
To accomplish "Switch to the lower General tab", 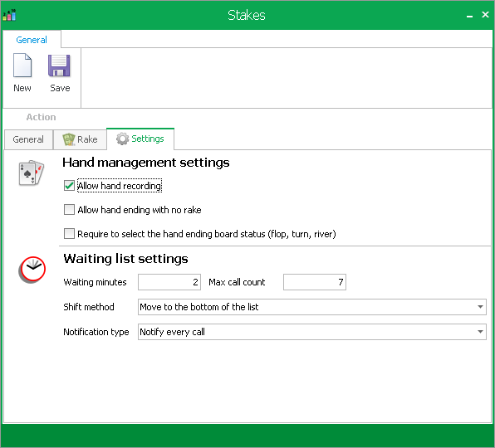I will pyautogui.click(x=28, y=139).
